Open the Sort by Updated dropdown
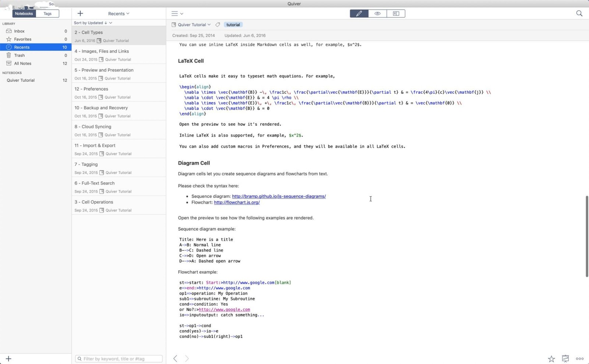This screenshot has height=364, width=589. point(93,23)
